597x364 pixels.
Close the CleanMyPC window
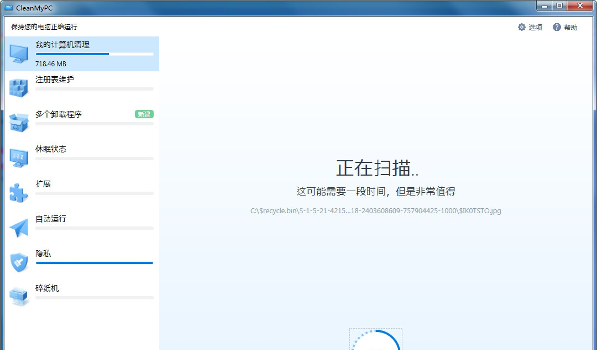point(580,6)
